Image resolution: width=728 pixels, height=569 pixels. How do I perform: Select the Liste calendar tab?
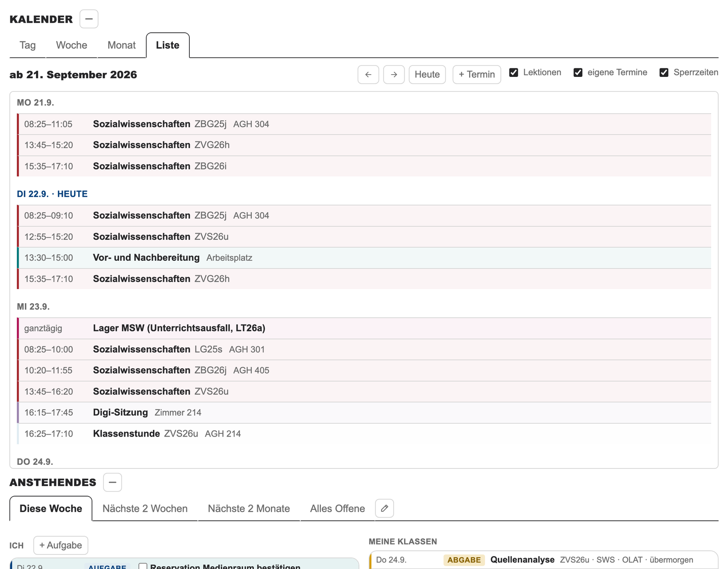pyautogui.click(x=167, y=45)
